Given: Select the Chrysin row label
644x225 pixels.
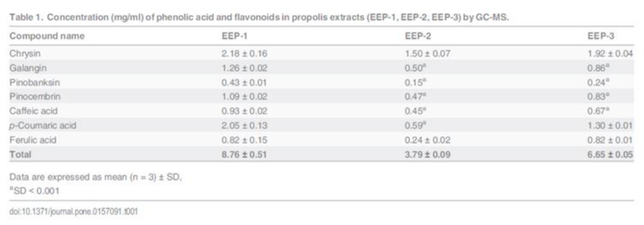Looking at the screenshot, I should point(25,54).
